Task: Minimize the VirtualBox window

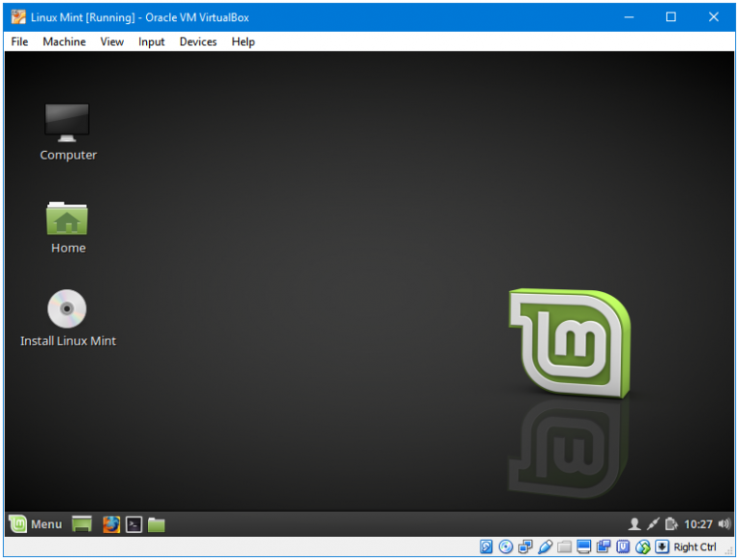Action: click(629, 17)
